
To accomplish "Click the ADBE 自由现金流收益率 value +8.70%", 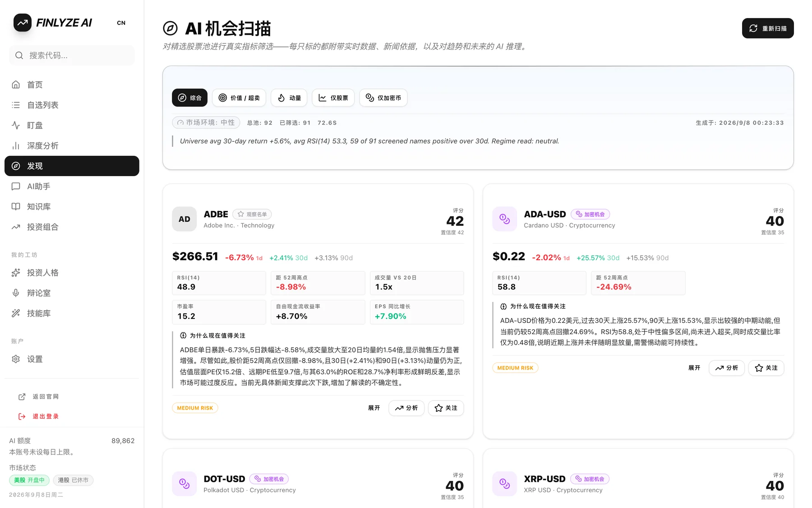I will 292,316.
